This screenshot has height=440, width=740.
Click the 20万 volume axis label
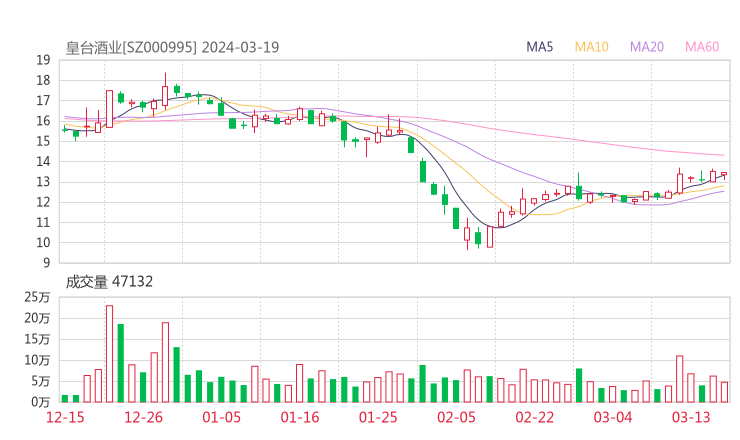[x=37, y=318]
